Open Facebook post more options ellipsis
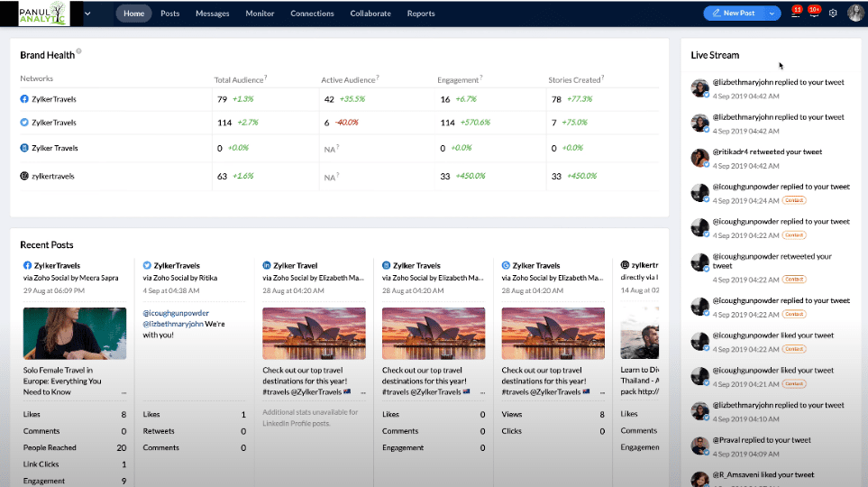Image resolution: width=868 pixels, height=487 pixels. pyautogui.click(x=124, y=393)
